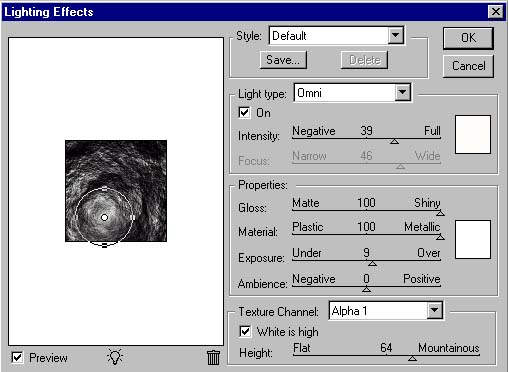
Task: Click the OK button
Action: click(x=468, y=38)
